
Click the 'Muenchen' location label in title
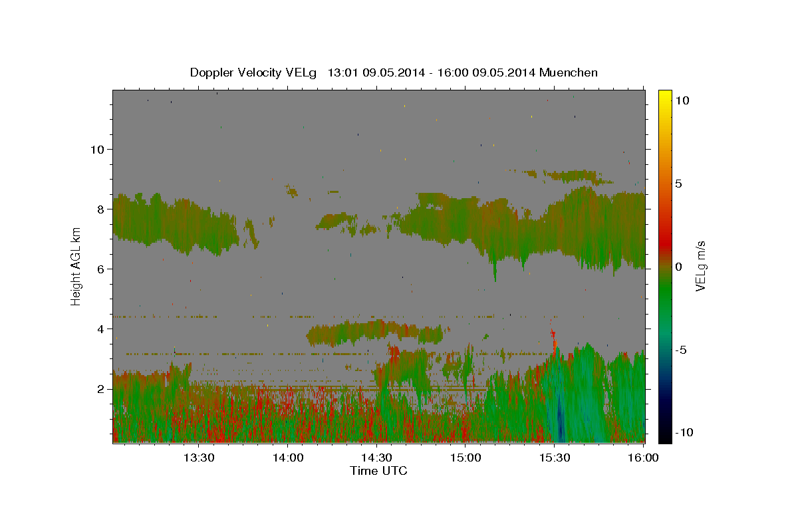click(x=569, y=72)
